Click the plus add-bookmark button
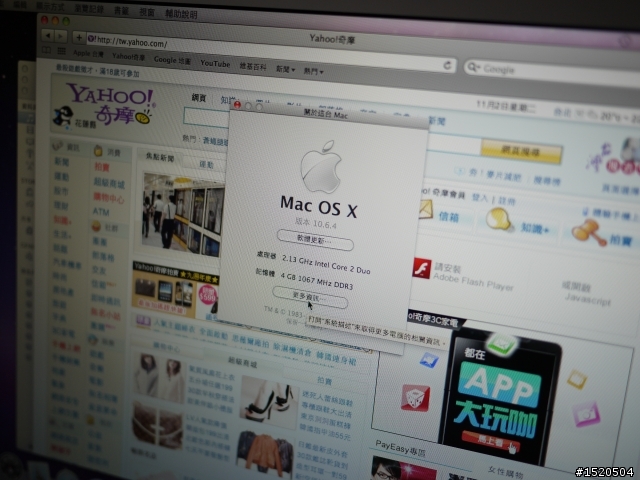Screen dimensions: 640x480 [79, 38]
